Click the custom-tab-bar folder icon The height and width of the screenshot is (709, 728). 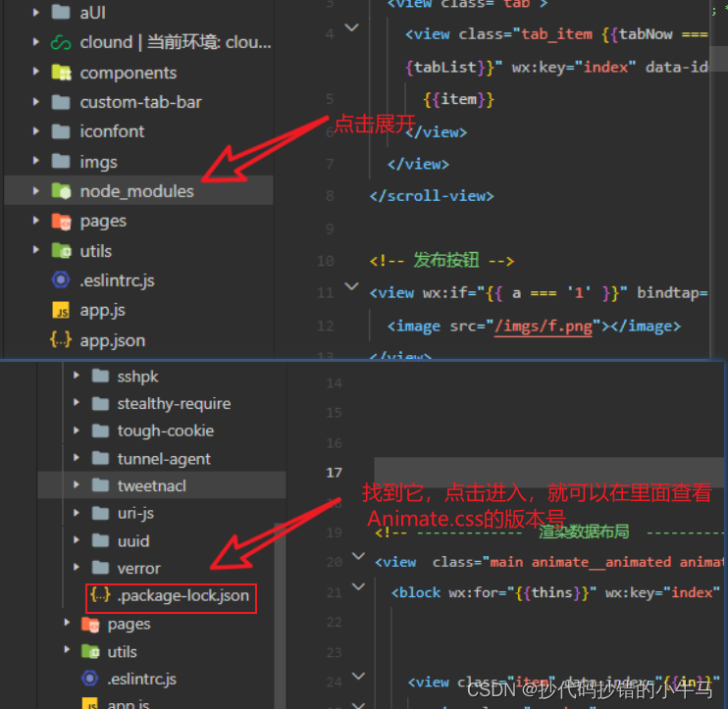(61, 102)
